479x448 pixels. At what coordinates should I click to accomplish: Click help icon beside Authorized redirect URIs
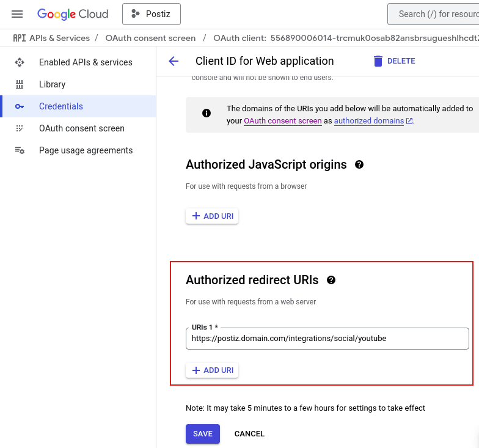point(331,280)
